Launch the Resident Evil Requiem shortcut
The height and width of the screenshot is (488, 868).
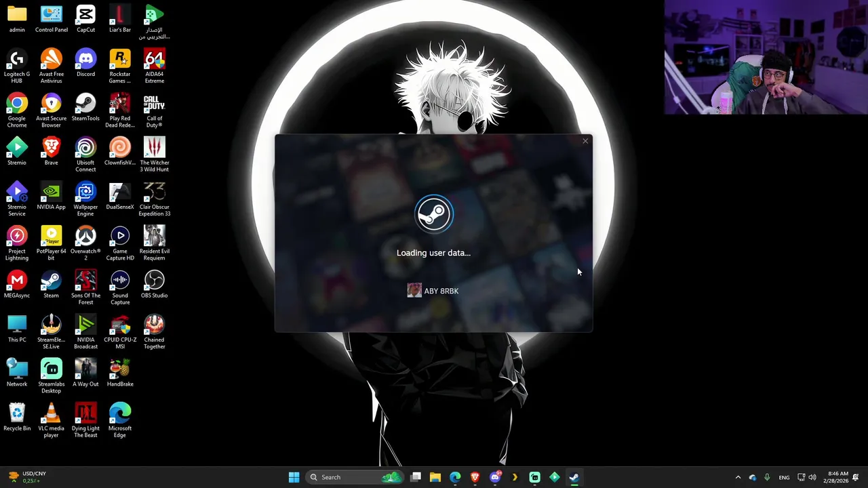(x=154, y=243)
